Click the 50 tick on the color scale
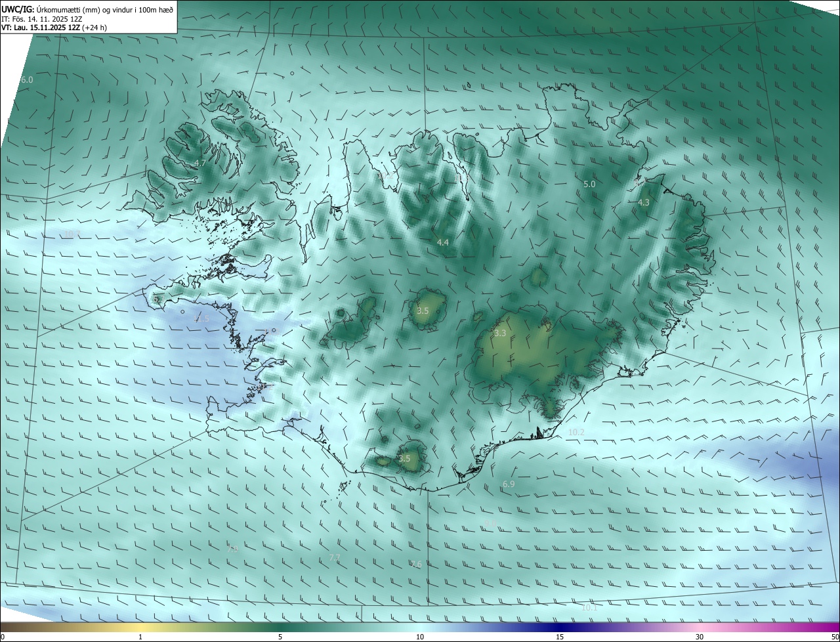This screenshot has width=840, height=642. point(834,637)
